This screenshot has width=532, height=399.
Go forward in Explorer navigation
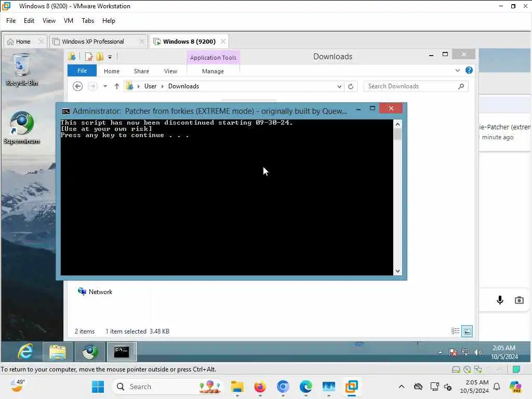(92, 86)
